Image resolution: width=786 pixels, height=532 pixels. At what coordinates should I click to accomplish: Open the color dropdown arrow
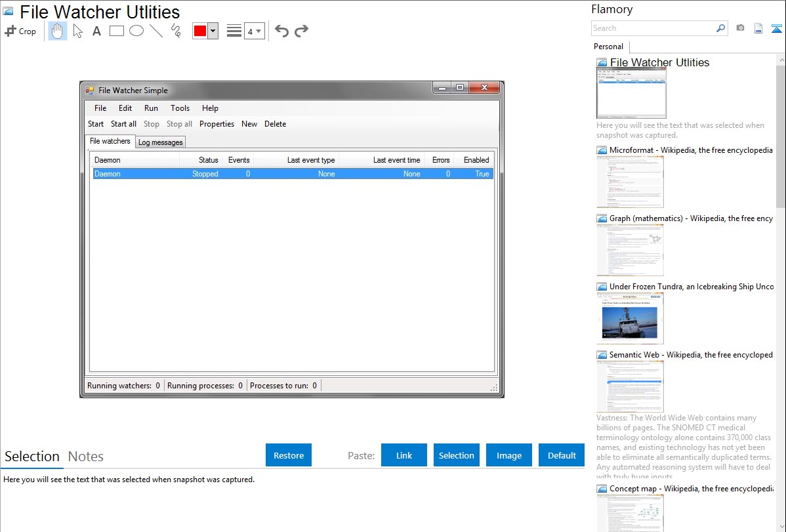213,31
